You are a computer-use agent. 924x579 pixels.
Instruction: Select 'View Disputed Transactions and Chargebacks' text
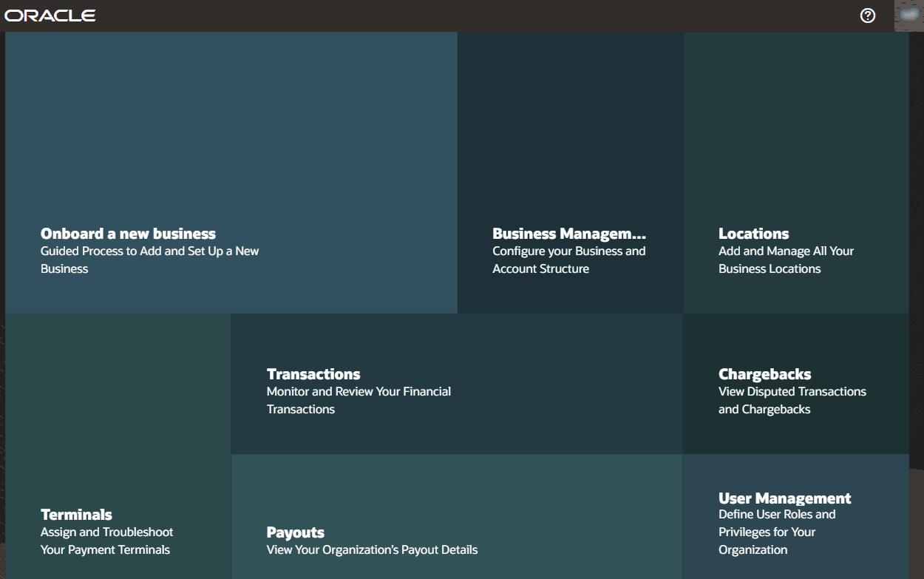pyautogui.click(x=792, y=400)
